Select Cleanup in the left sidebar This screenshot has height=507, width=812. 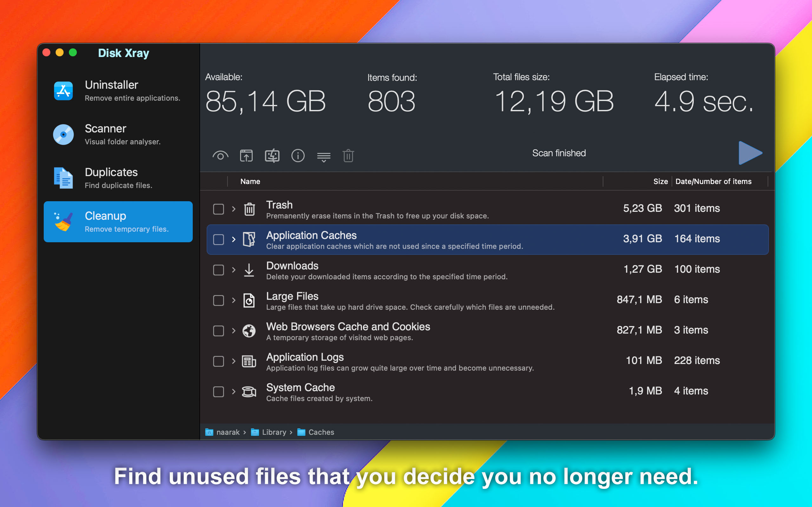[117, 221]
